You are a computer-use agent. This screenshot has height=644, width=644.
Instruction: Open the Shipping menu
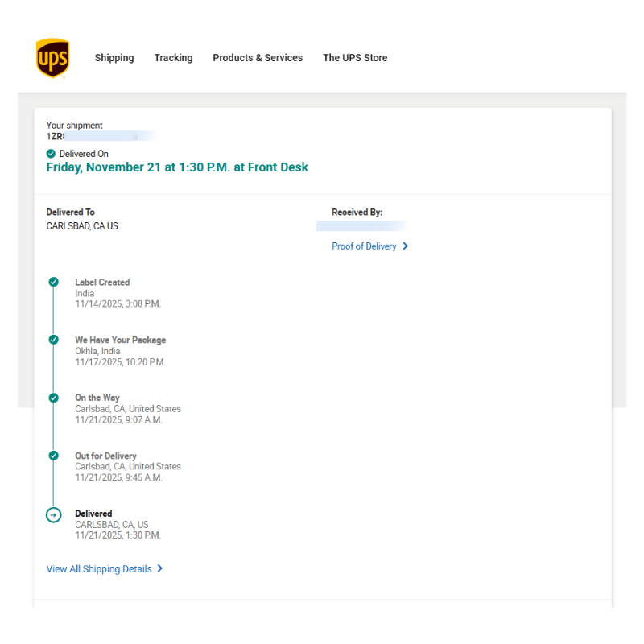pyautogui.click(x=114, y=58)
